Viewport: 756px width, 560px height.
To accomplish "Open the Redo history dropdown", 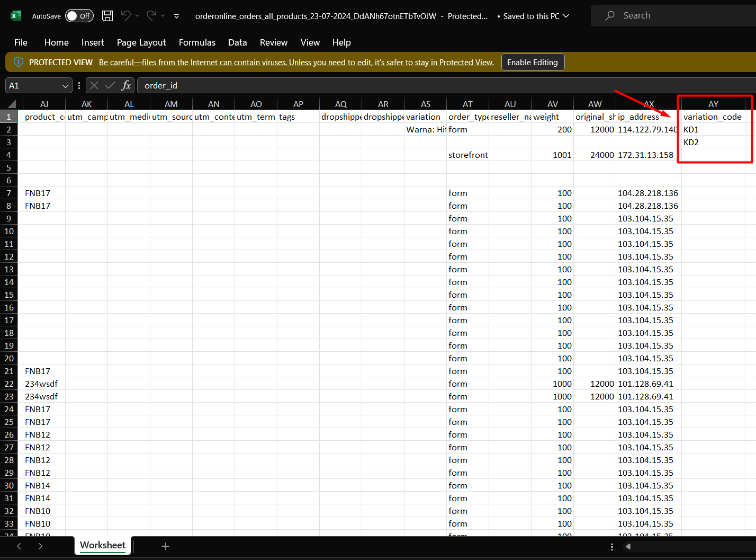I will 163,16.
